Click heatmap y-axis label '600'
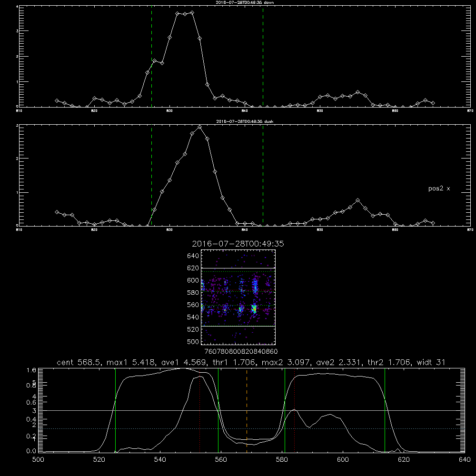This screenshot has height=476, width=476. point(193,280)
